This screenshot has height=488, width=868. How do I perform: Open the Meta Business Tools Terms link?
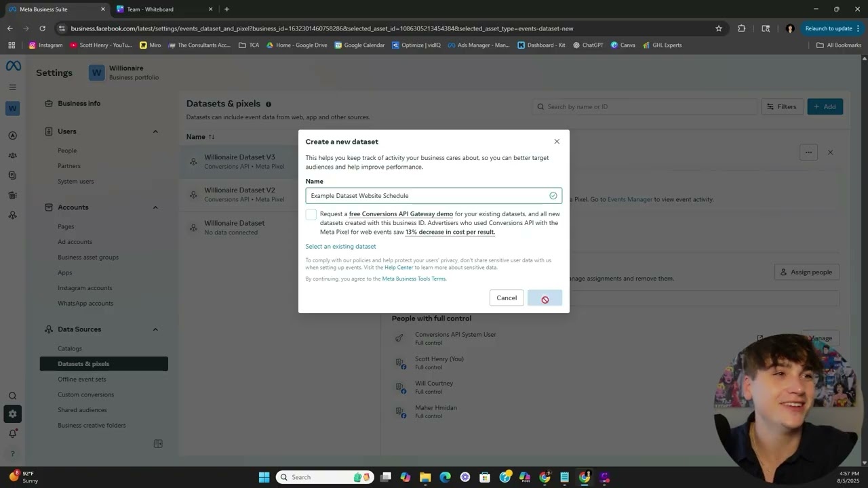[414, 279]
